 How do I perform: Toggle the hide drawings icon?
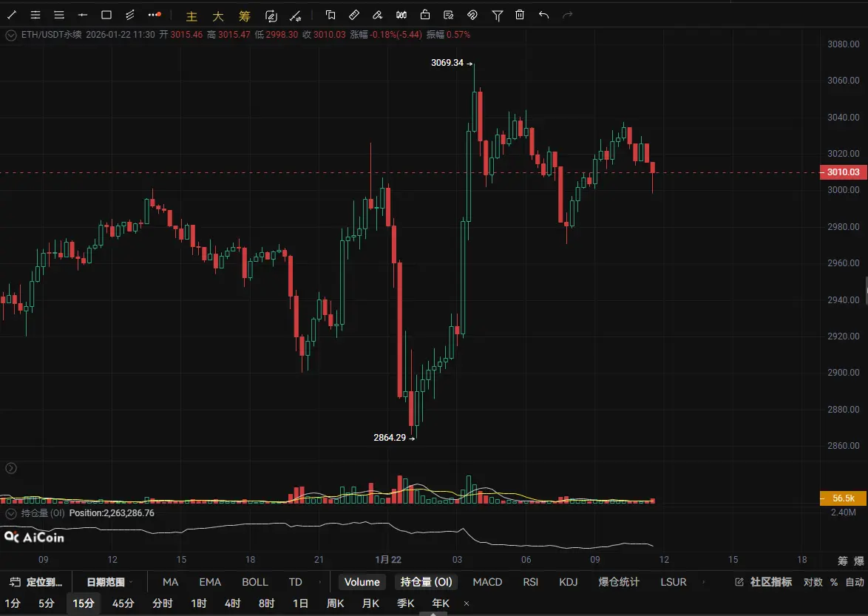pos(472,15)
